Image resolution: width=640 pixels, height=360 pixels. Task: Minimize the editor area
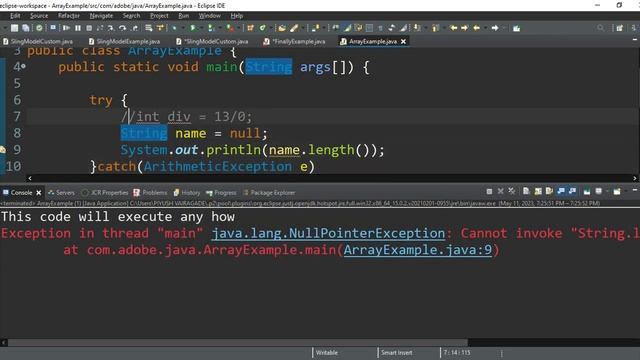click(635, 40)
